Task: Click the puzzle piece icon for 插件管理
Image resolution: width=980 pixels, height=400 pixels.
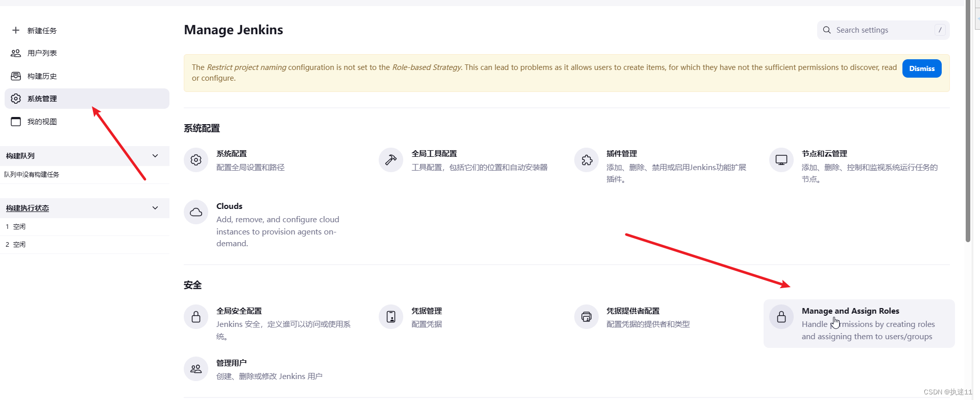Action: [586, 160]
